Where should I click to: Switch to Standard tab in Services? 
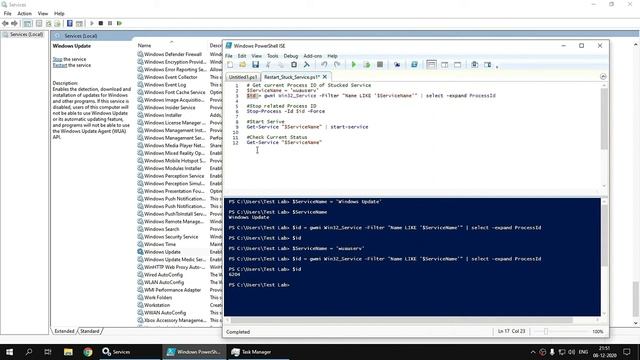click(90, 331)
